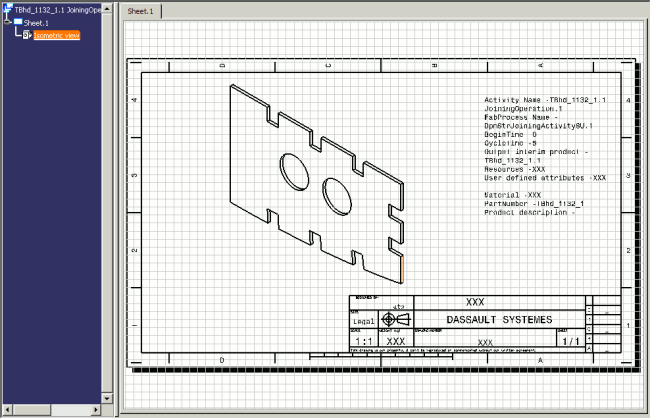Click the orange highlighted edge of the plate

pos(401,267)
